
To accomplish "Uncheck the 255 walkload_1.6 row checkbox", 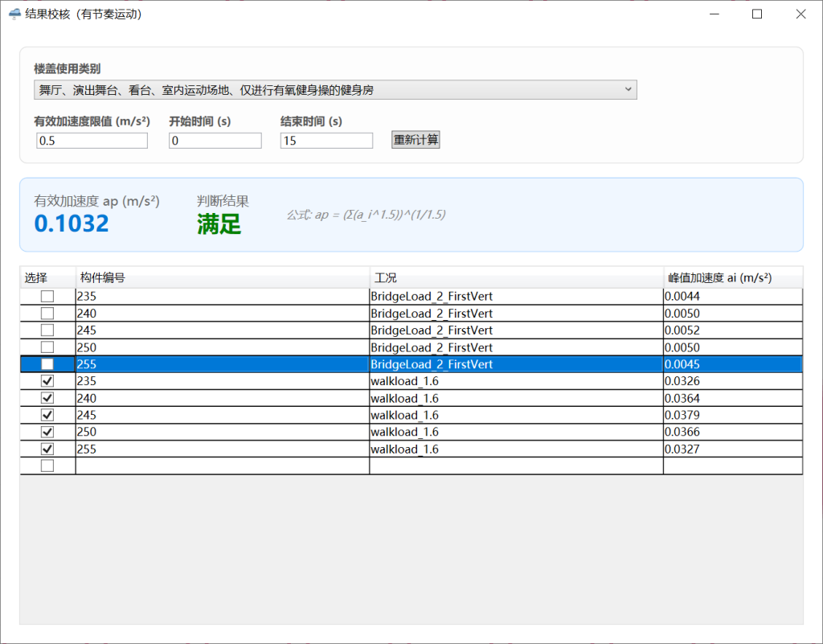I will click(x=47, y=449).
